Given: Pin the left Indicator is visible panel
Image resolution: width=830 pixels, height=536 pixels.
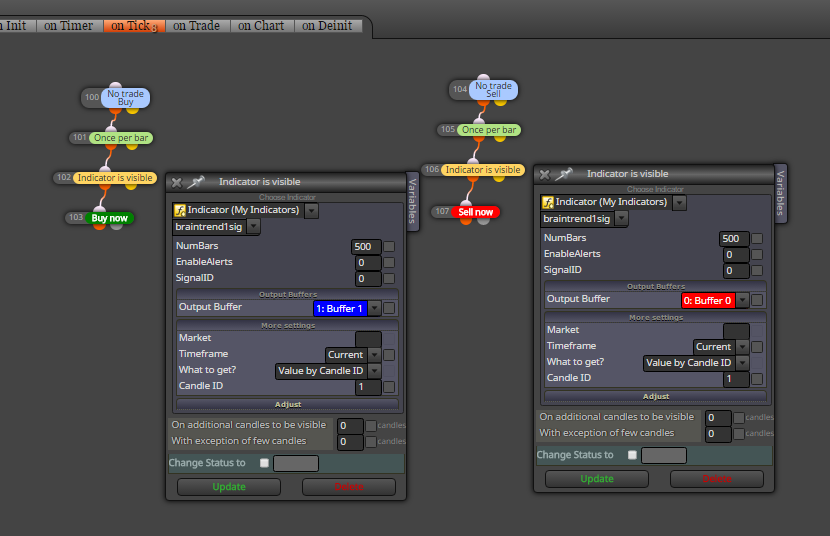Looking at the screenshot, I should coord(195,182).
